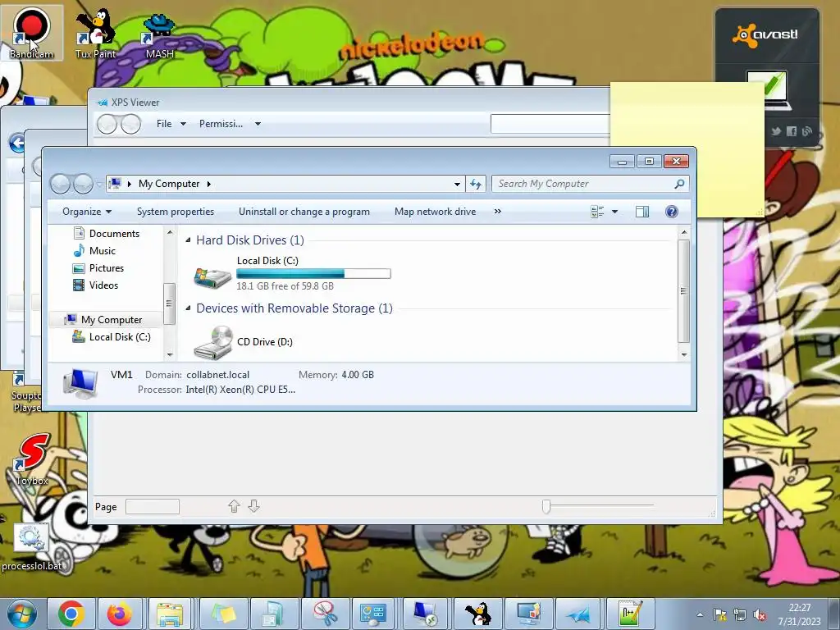The height and width of the screenshot is (630, 840).
Task: Open the change view dropdown arrow
Action: click(614, 212)
